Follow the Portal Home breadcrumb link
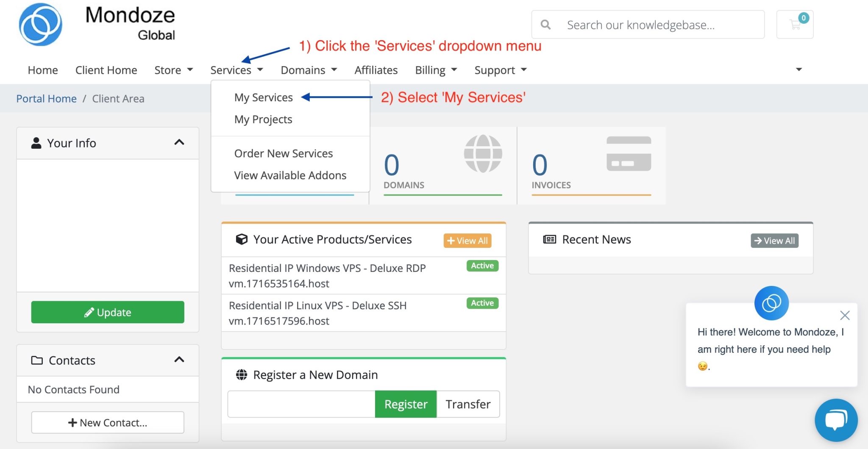Screen dimensions: 868x449 pos(46,98)
